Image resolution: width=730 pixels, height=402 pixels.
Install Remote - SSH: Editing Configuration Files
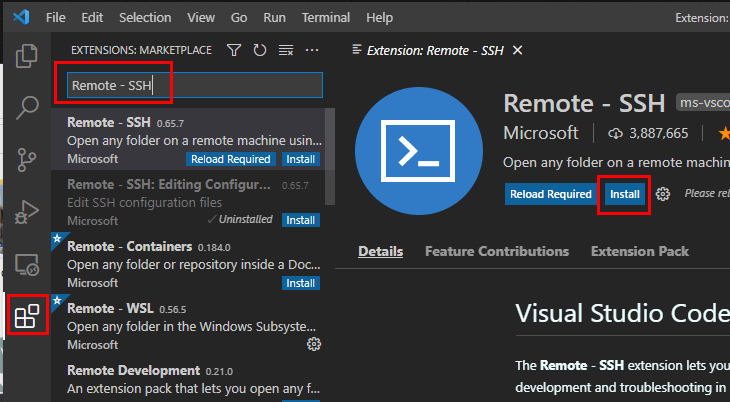coord(300,220)
